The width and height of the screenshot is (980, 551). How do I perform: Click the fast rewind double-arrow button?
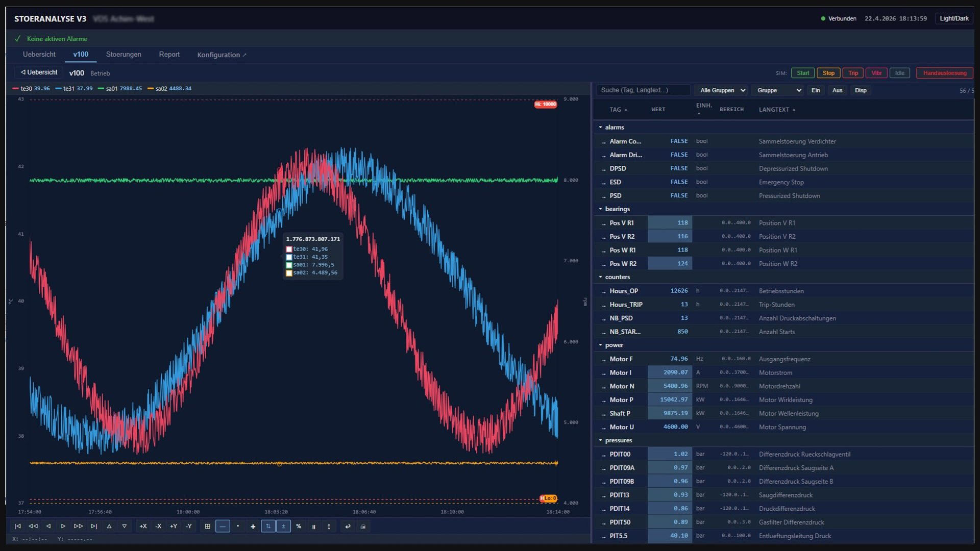33,526
